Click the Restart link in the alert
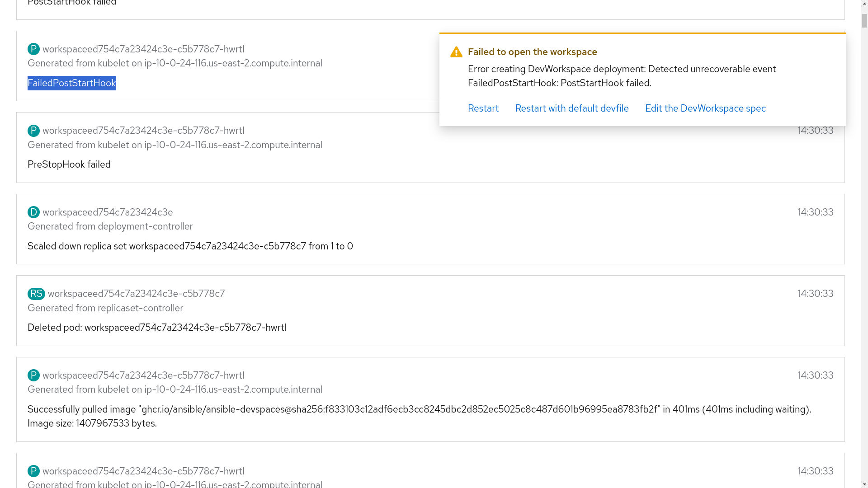The height and width of the screenshot is (488, 868). pyautogui.click(x=483, y=108)
